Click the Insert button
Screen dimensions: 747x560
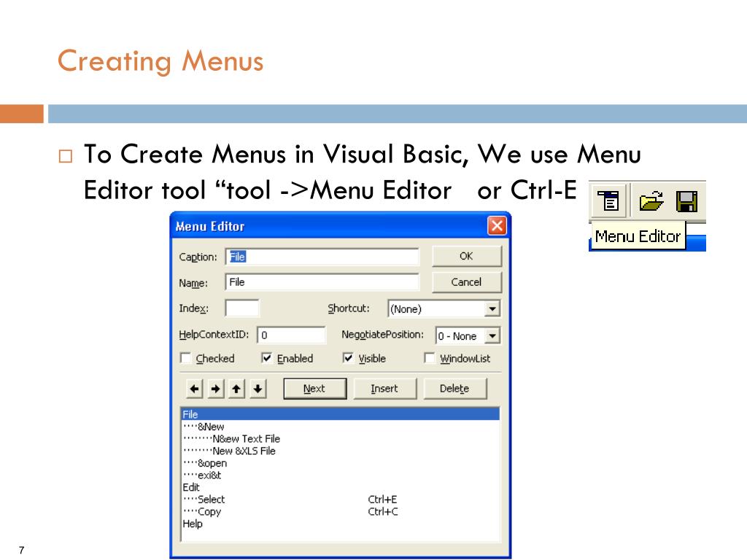[384, 389]
